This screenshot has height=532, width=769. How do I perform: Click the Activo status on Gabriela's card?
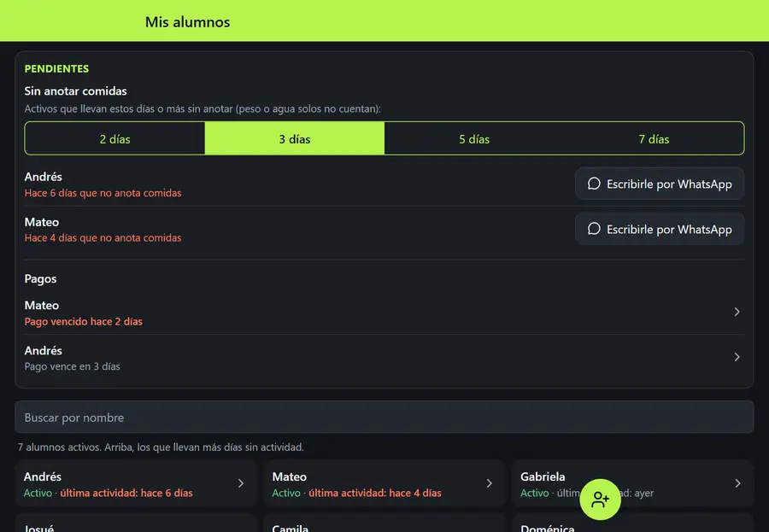point(535,493)
